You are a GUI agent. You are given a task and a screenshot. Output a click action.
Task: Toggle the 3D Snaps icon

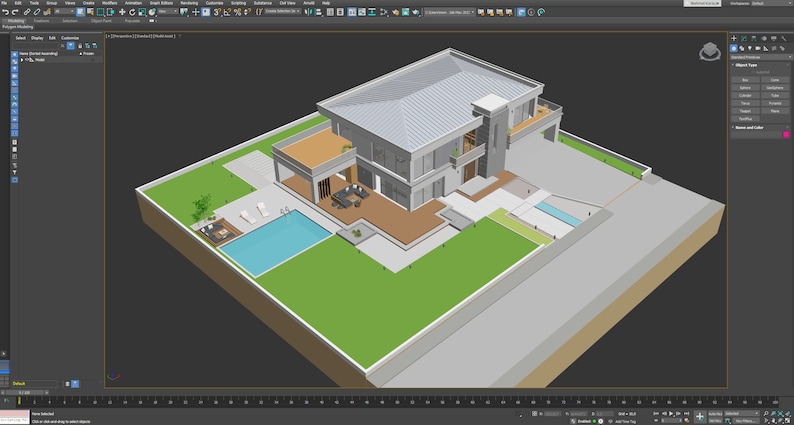point(217,12)
